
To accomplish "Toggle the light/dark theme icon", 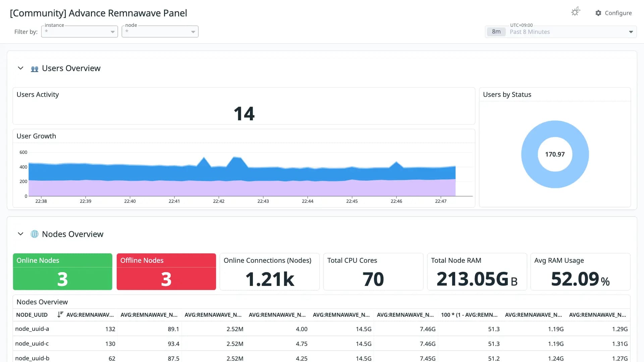I will coord(576,12).
